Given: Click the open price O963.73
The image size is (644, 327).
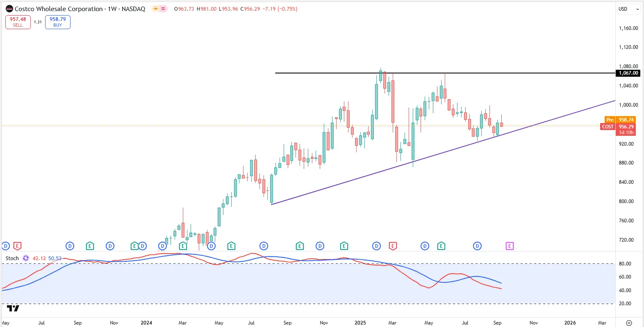Looking at the screenshot, I should (x=184, y=9).
